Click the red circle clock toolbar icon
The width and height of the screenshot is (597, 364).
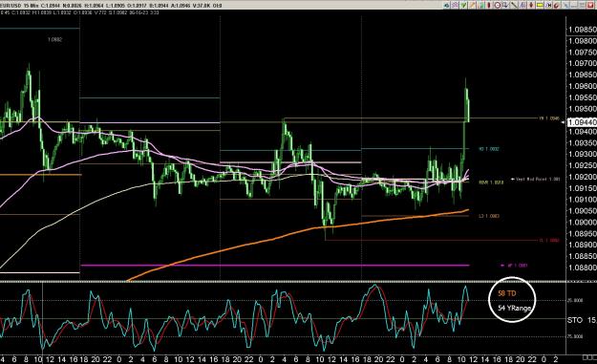pos(498,6)
